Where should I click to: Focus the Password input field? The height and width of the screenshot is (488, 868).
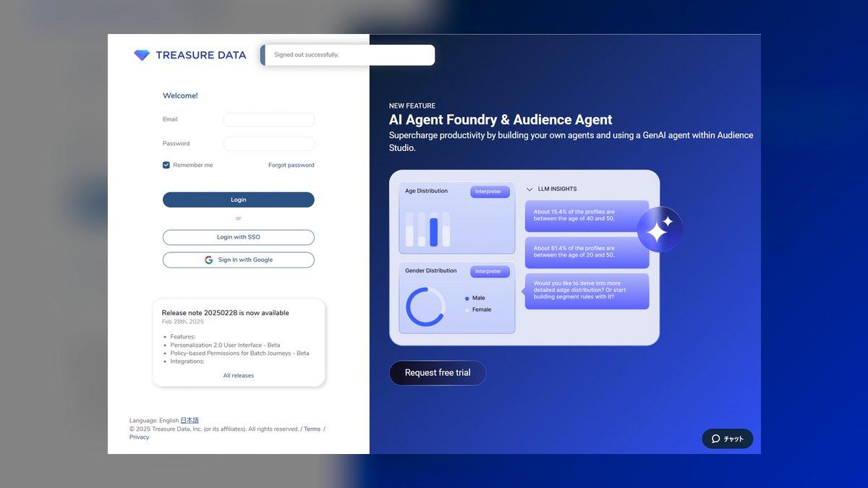point(269,144)
